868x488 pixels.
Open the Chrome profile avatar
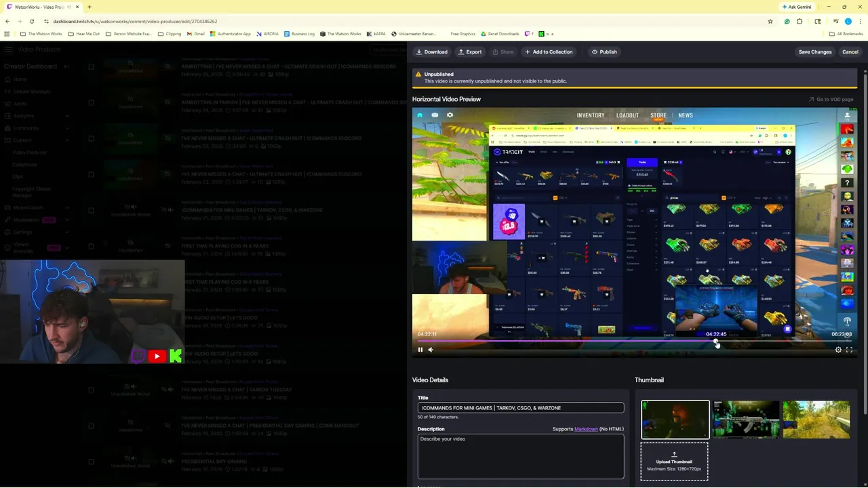848,21
